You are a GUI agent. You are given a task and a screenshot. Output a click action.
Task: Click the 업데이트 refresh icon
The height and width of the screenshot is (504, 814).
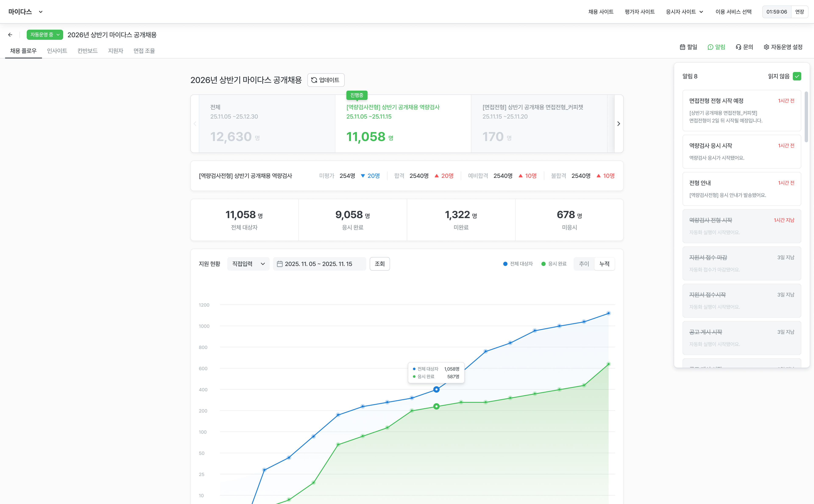coord(314,80)
